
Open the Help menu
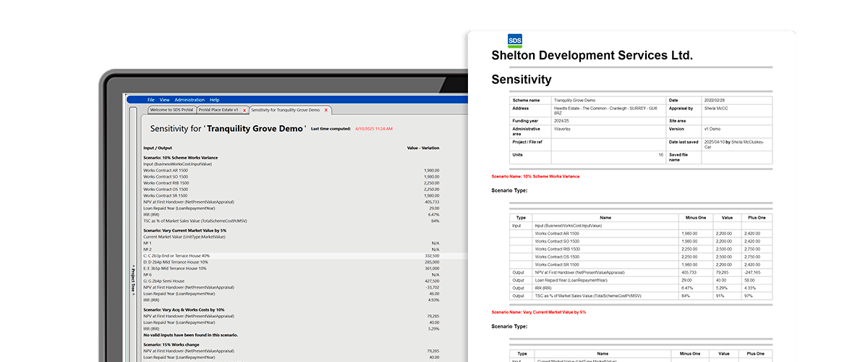click(x=215, y=99)
